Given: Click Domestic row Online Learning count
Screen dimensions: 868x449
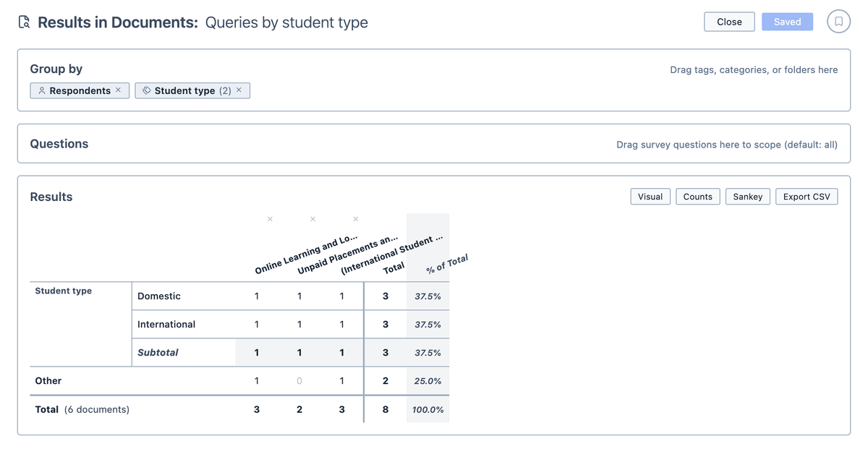Looking at the screenshot, I should click(x=257, y=296).
